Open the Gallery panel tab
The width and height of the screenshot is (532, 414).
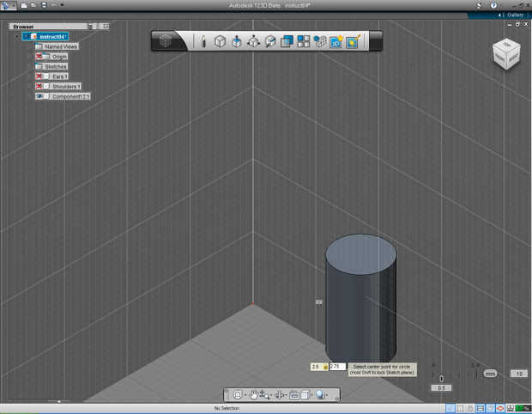point(515,15)
